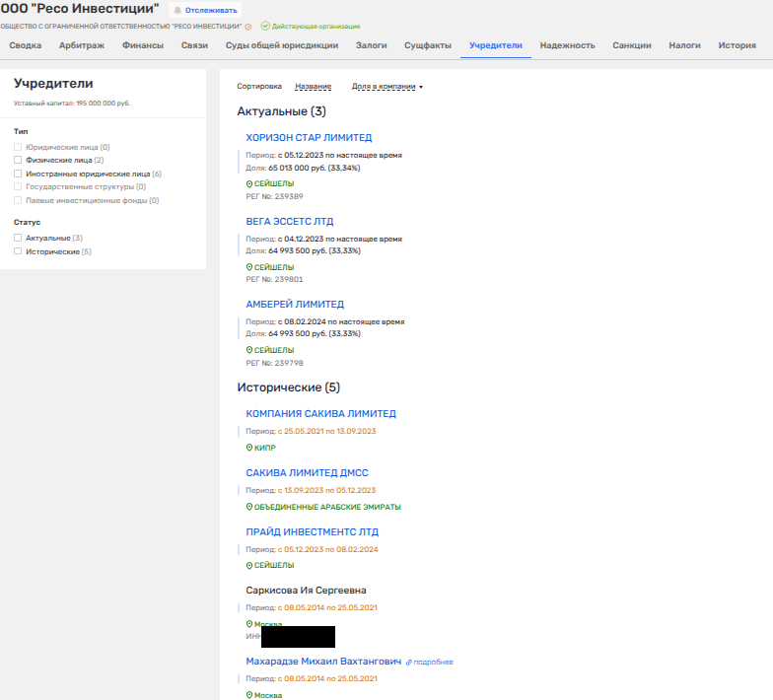
Task: Click the bell icon beside Отслеживать
Action: click(177, 10)
